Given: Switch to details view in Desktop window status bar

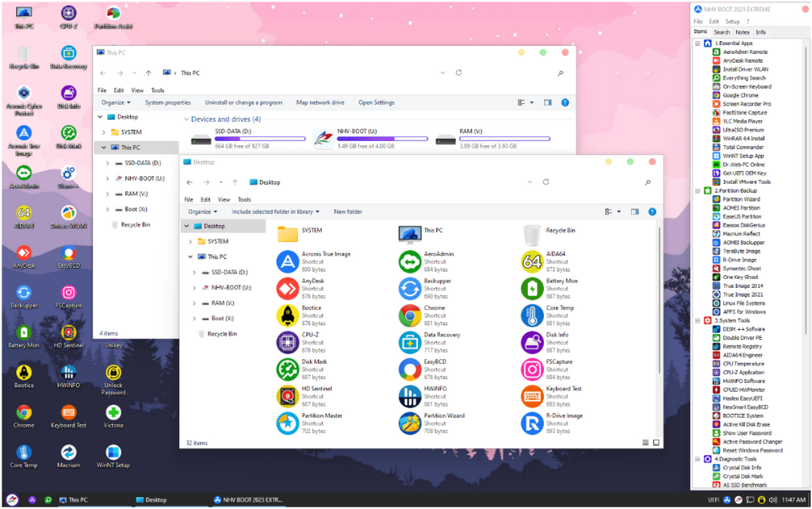Looking at the screenshot, I should [x=645, y=442].
